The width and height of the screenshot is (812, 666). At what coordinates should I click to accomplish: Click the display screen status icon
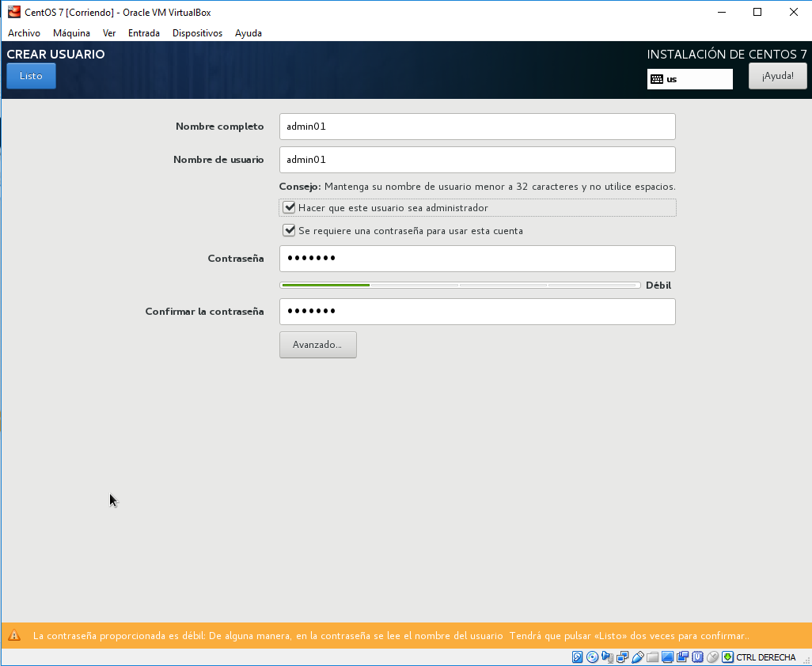pos(667,657)
